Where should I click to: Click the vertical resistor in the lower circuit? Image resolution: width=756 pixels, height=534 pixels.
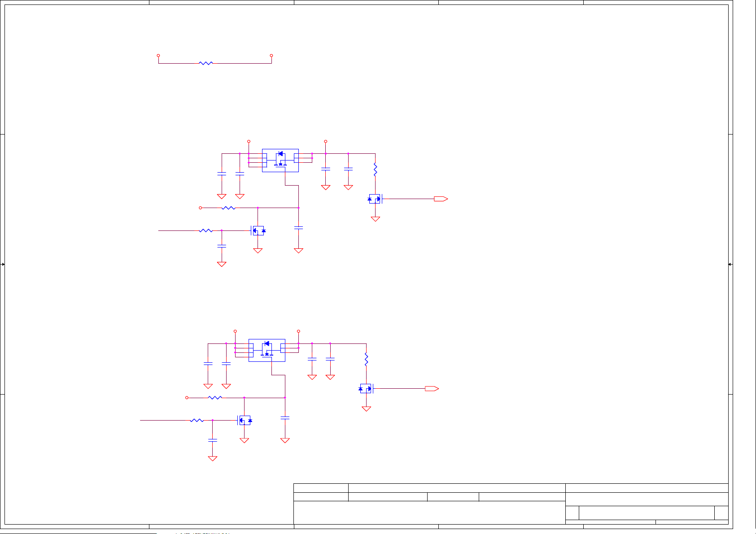(366, 360)
